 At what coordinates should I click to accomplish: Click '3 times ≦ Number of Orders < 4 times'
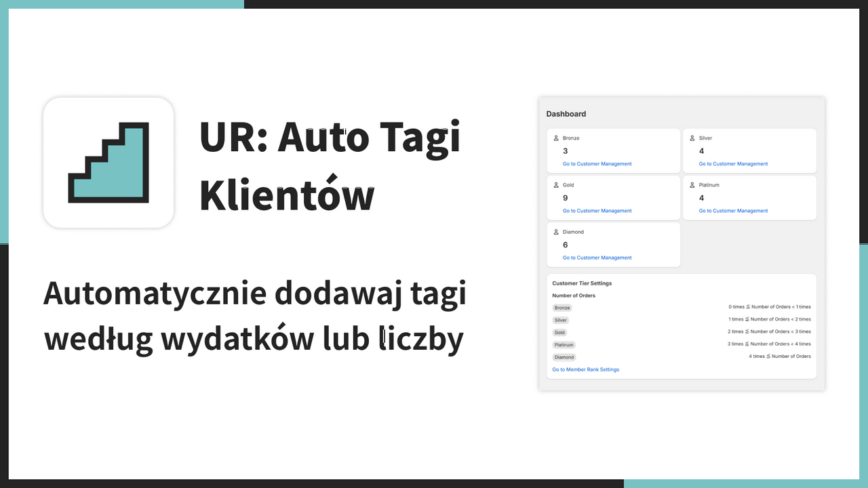click(770, 344)
